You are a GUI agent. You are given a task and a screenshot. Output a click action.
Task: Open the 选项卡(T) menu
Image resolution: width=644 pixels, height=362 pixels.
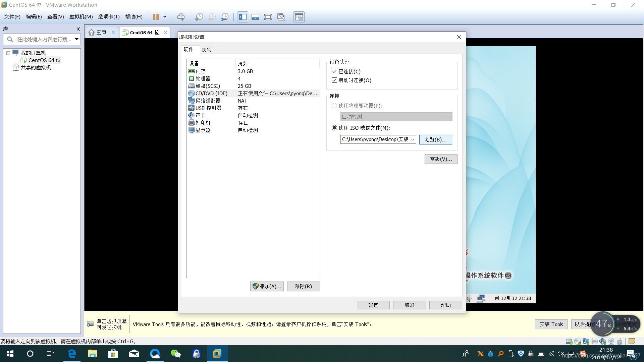point(109,17)
